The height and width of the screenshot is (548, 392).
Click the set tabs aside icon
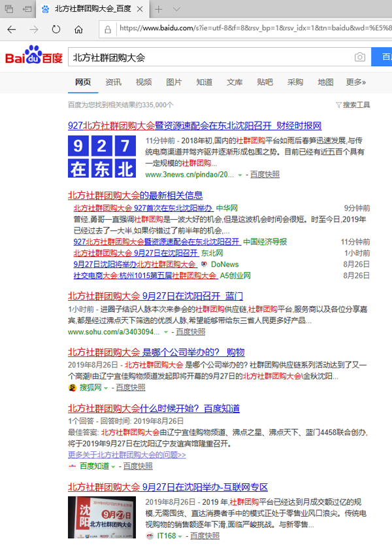[27, 9]
